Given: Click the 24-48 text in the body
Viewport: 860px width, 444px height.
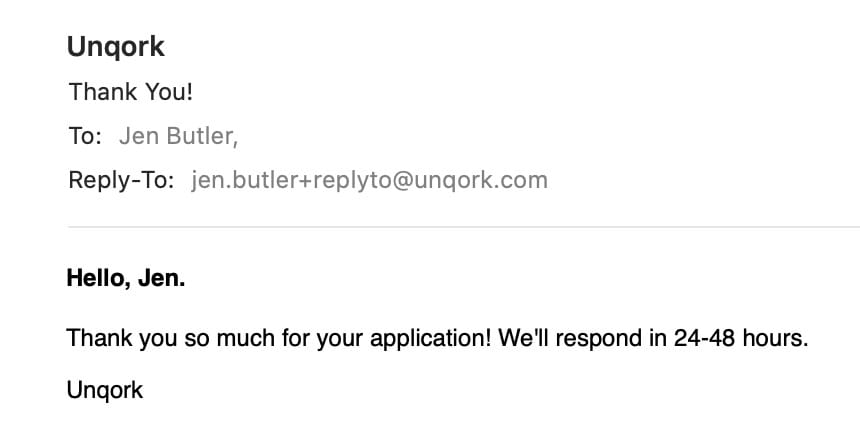Looking at the screenshot, I should 704,338.
